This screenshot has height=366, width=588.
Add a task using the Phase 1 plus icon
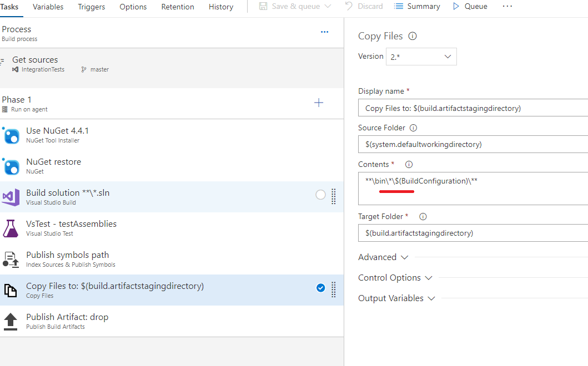tap(319, 103)
